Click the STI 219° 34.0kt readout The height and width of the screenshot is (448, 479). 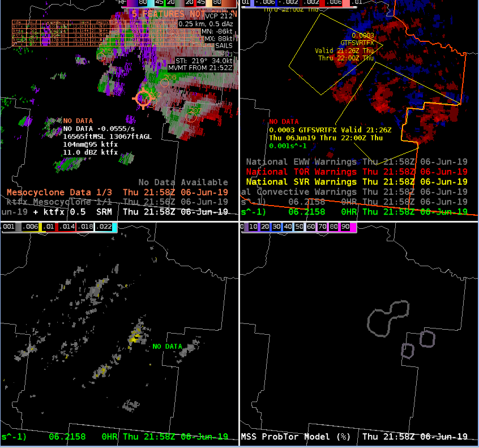(204, 60)
